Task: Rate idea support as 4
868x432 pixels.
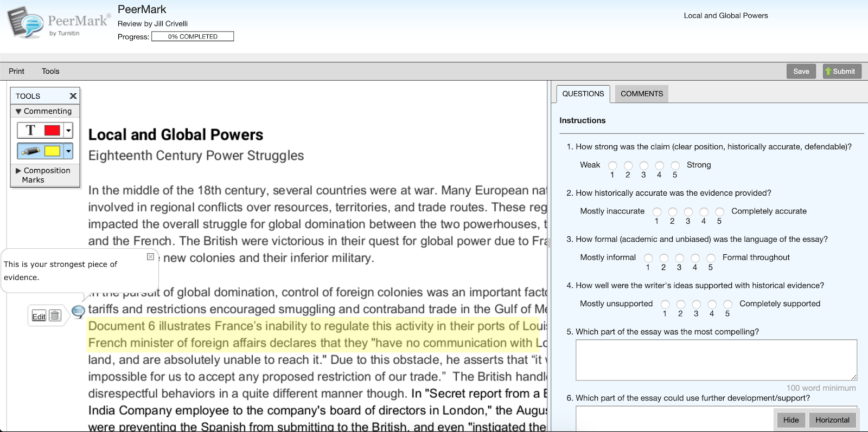Action: tap(712, 305)
